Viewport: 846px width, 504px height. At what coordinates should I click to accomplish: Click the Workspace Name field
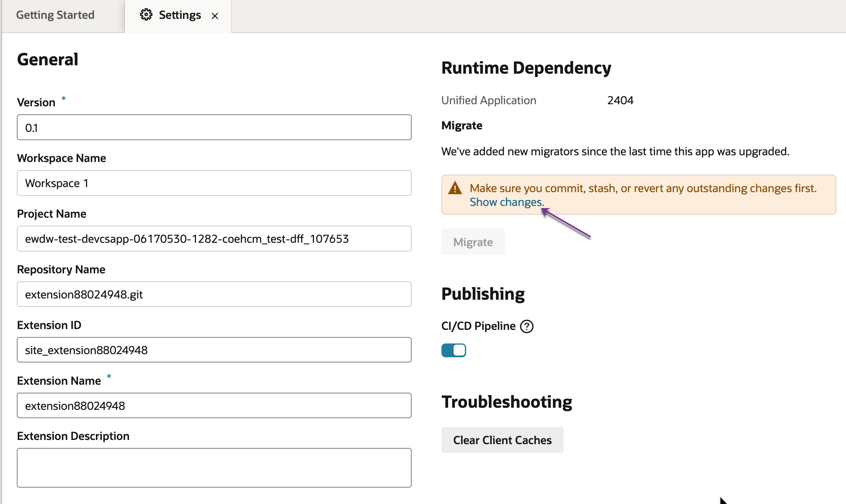214,183
